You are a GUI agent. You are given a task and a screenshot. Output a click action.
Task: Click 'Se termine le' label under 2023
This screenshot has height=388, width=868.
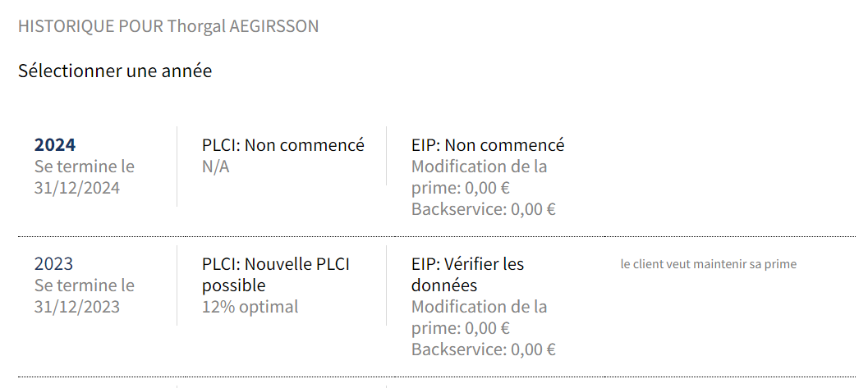[84, 286]
